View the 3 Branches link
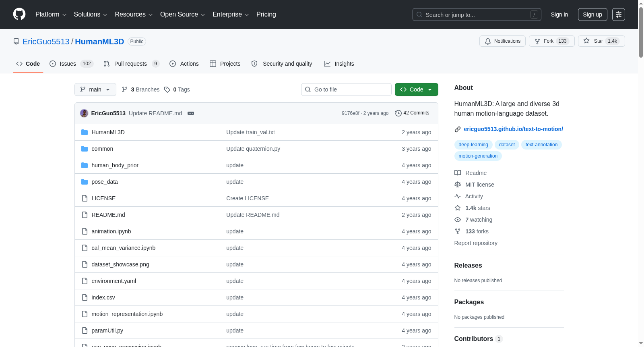This screenshot has width=644, height=347. click(141, 89)
